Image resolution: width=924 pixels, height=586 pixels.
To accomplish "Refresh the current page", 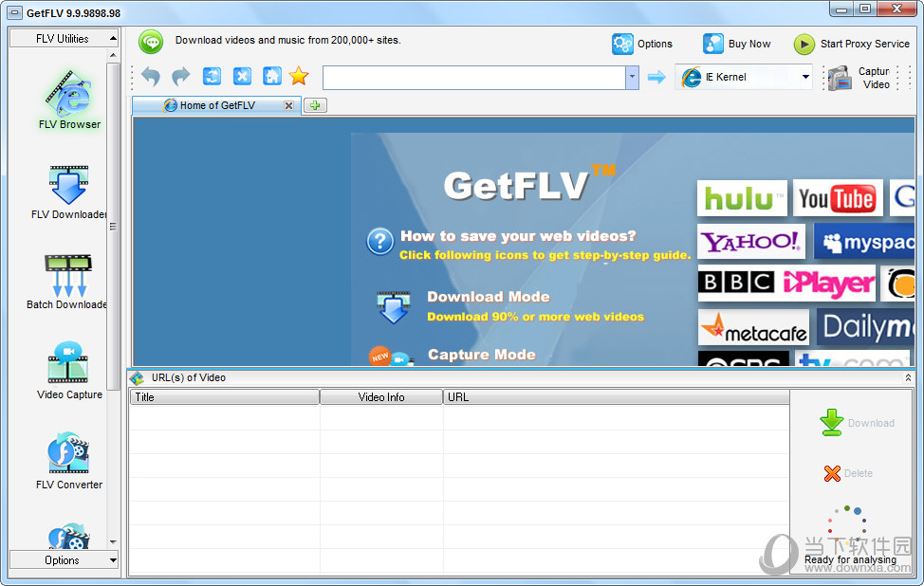I will click(x=212, y=77).
